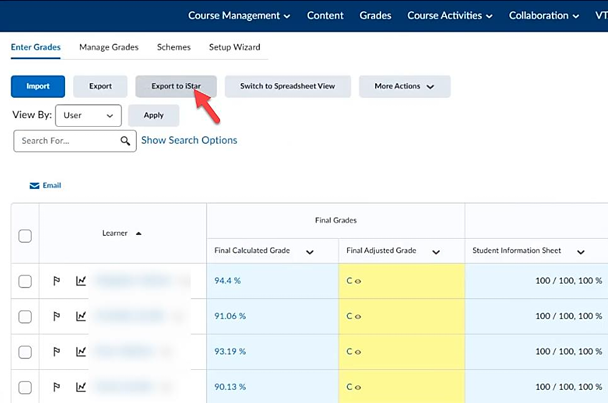Open the Final Calculated Grade column chevron menu

pyautogui.click(x=309, y=252)
